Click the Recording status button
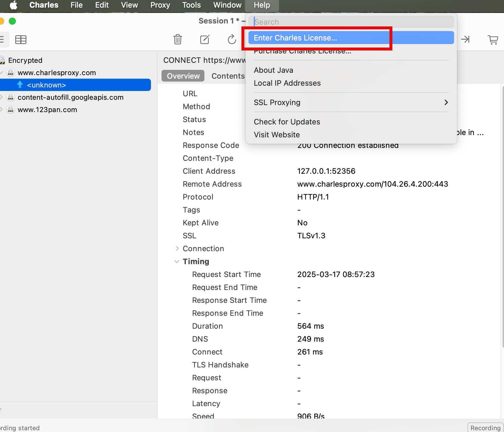Viewport: 504px width, 432px height. tap(485, 428)
